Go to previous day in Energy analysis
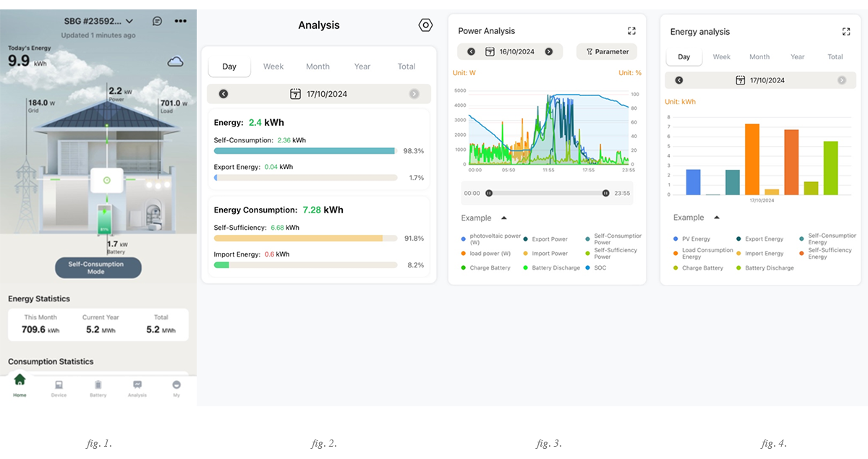868x459 pixels. (678, 80)
